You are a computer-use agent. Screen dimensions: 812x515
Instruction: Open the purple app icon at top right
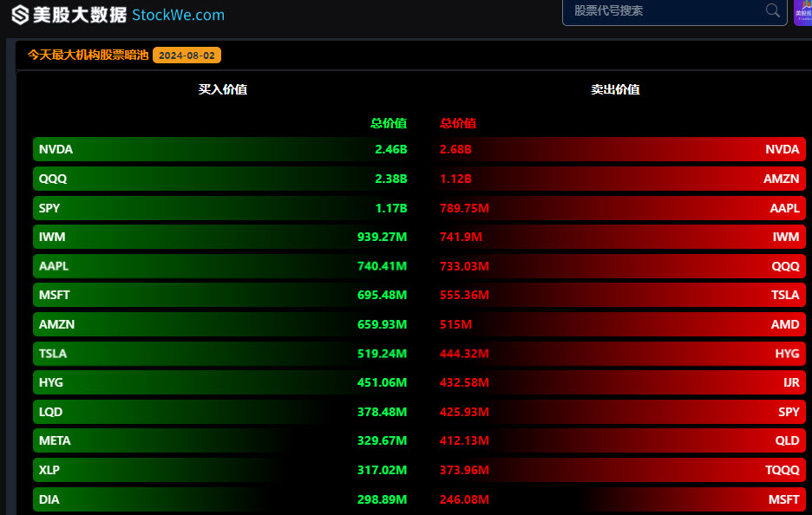coord(803,12)
